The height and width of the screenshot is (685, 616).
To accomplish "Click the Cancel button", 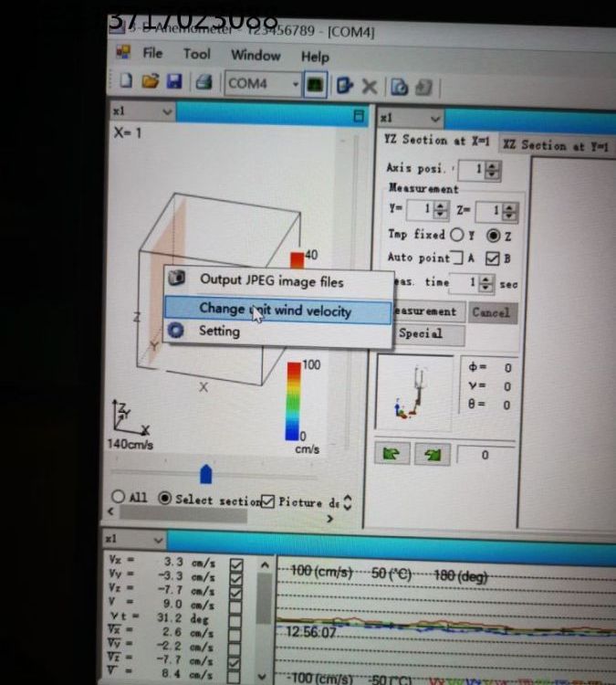I will point(491,311).
